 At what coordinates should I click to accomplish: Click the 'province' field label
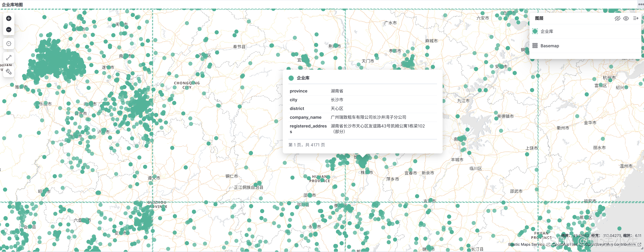(x=298, y=91)
